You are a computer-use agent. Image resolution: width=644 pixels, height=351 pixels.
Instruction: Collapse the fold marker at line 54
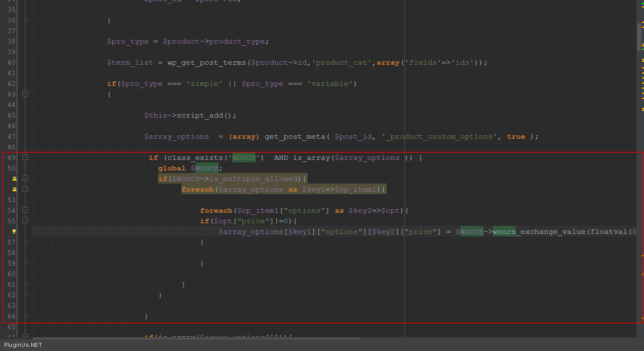[x=25, y=210]
